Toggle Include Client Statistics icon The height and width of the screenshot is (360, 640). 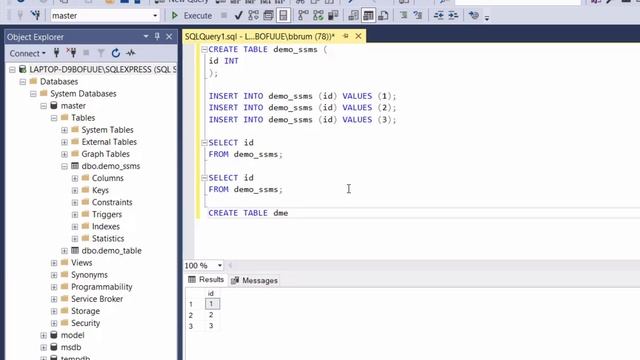[333, 16]
